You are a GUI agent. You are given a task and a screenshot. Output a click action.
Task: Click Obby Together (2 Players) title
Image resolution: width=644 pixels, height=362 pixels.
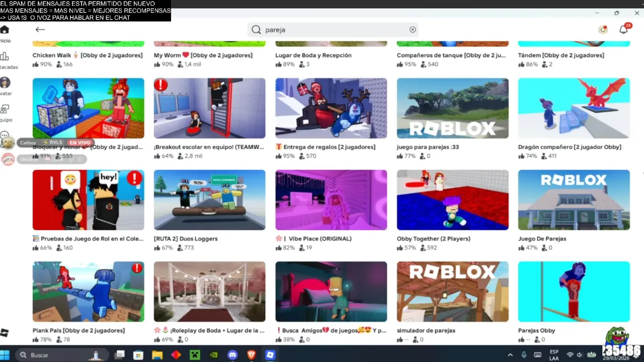coord(434,239)
